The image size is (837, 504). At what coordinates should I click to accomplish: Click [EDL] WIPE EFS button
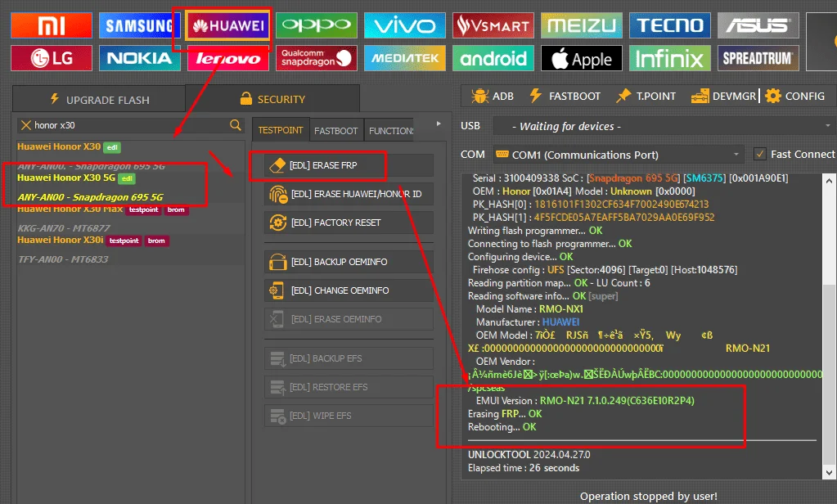point(349,416)
